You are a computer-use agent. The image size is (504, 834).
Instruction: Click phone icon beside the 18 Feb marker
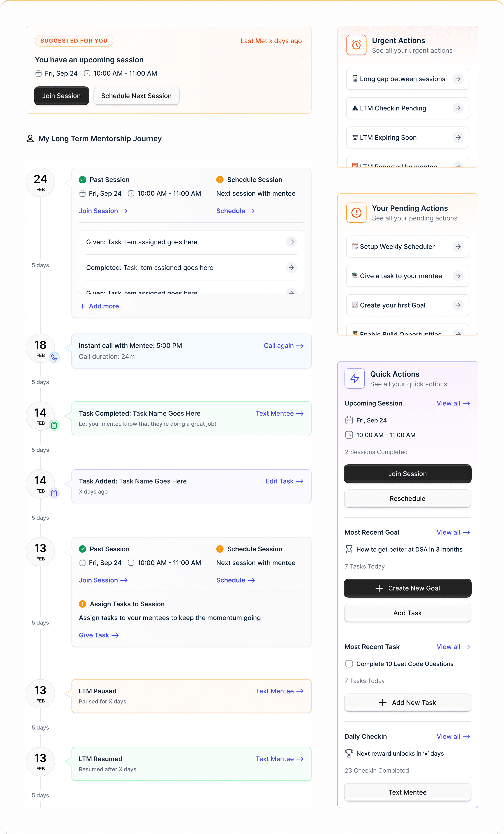coord(54,357)
